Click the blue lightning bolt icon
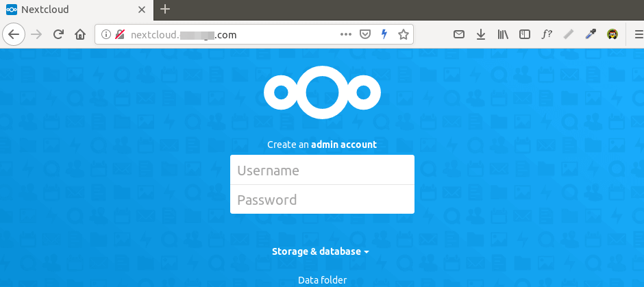This screenshot has width=644, height=287. point(384,34)
